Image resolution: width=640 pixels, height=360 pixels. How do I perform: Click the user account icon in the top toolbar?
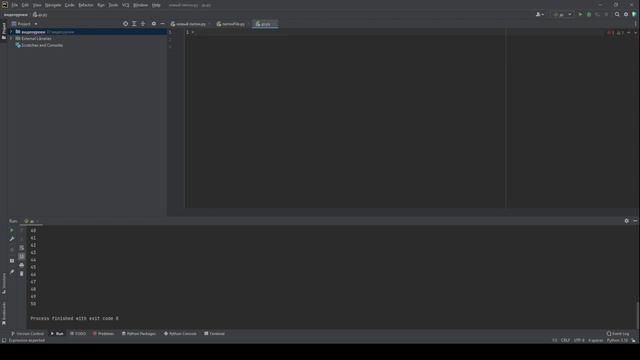(538, 14)
